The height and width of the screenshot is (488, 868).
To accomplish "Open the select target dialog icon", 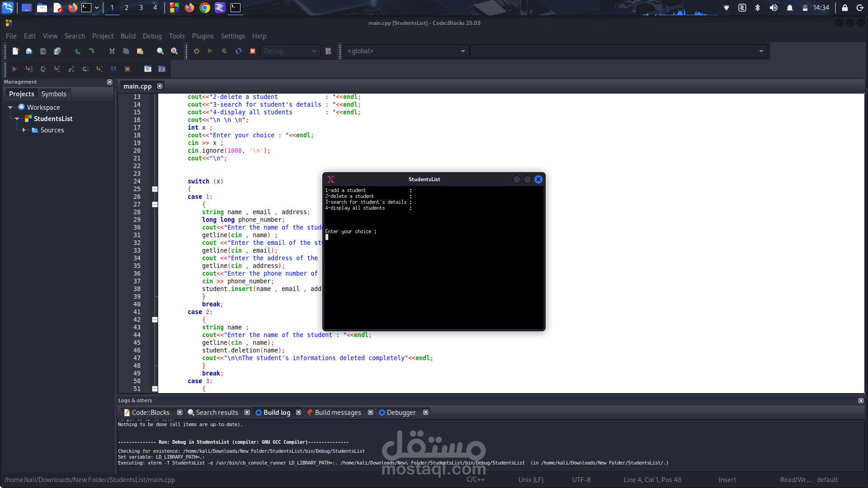I will click(329, 51).
